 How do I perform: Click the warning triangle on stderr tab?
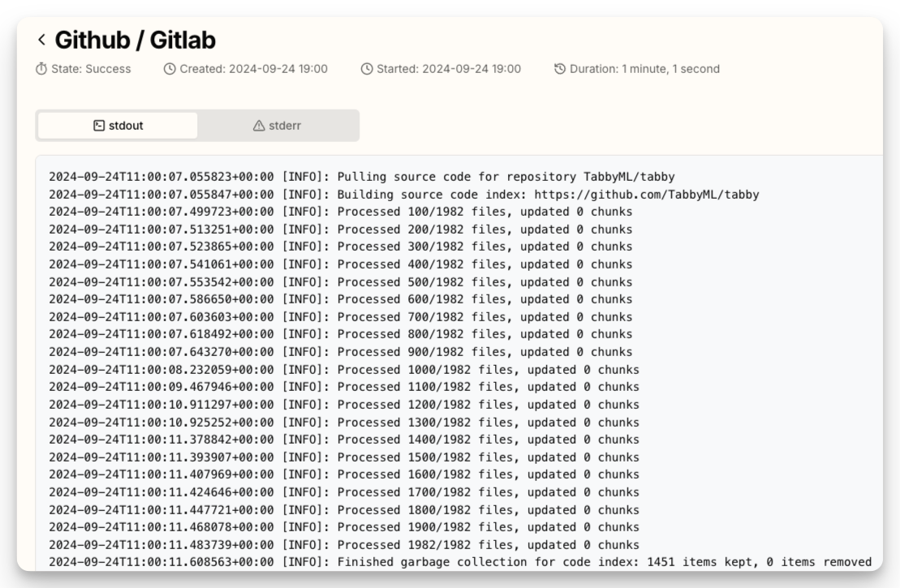(x=259, y=125)
